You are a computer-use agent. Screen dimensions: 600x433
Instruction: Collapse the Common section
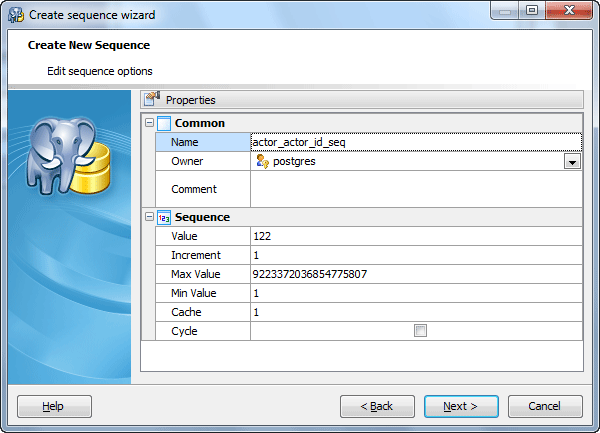pyautogui.click(x=150, y=123)
